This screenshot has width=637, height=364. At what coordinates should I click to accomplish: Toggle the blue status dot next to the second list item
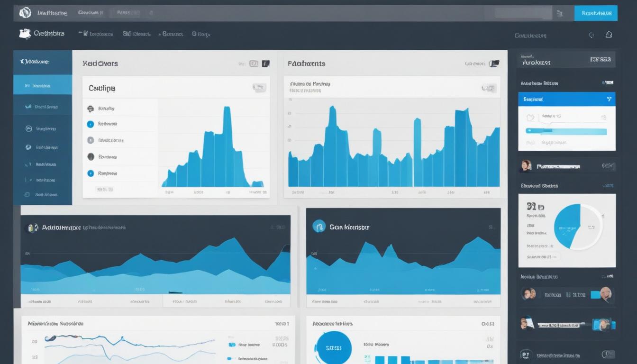[91, 124]
